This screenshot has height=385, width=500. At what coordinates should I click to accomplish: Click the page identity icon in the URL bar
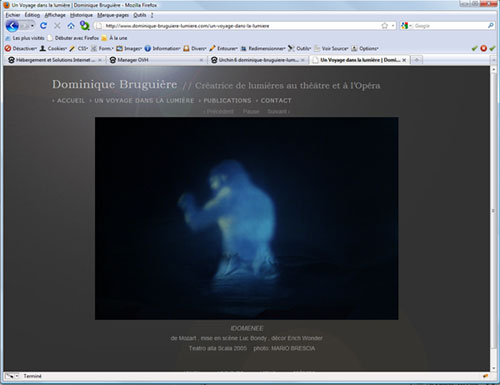99,26
